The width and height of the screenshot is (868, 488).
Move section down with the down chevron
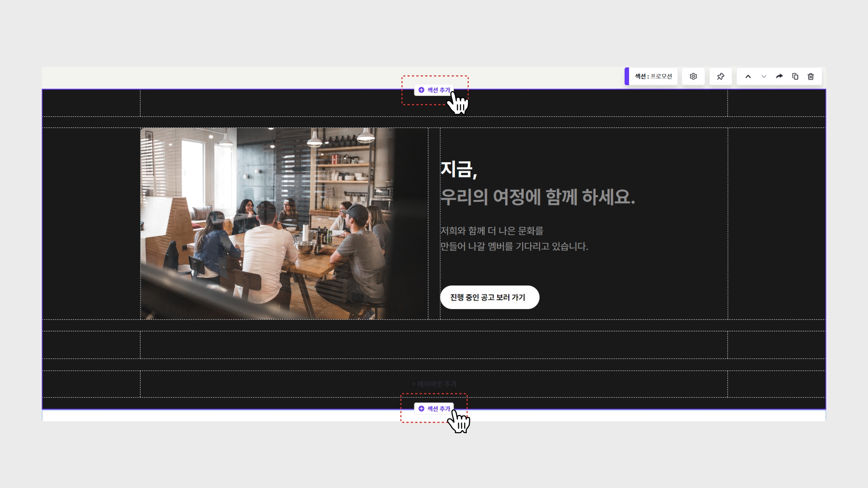pos(764,76)
